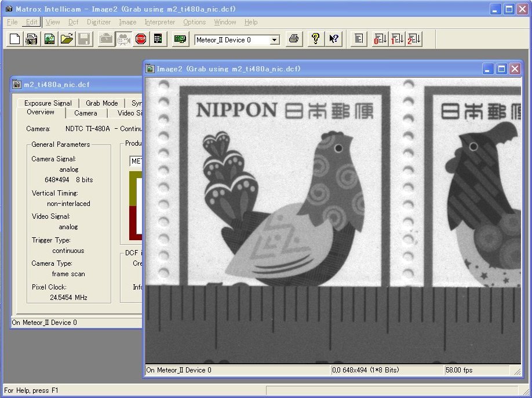This screenshot has height=398, width=532.
Task: Open the Edit menu
Action: coord(31,22)
